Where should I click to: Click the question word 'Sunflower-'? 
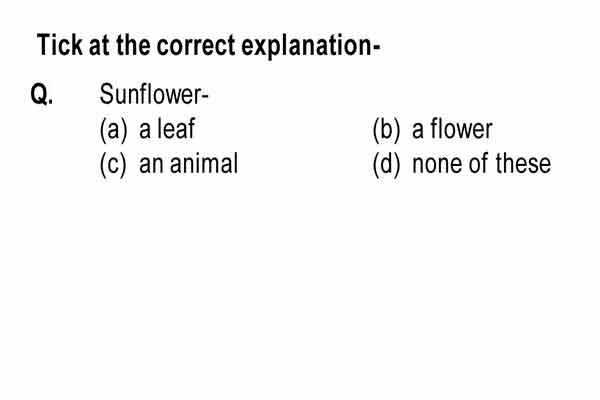pyautogui.click(x=154, y=94)
